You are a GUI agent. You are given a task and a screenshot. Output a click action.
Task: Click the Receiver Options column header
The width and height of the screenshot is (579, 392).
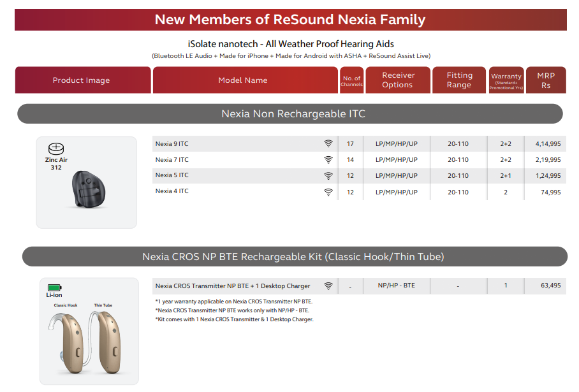[398, 80]
